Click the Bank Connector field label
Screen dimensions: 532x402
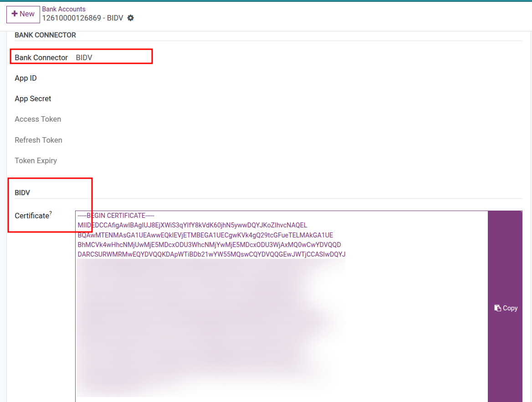[x=41, y=58]
